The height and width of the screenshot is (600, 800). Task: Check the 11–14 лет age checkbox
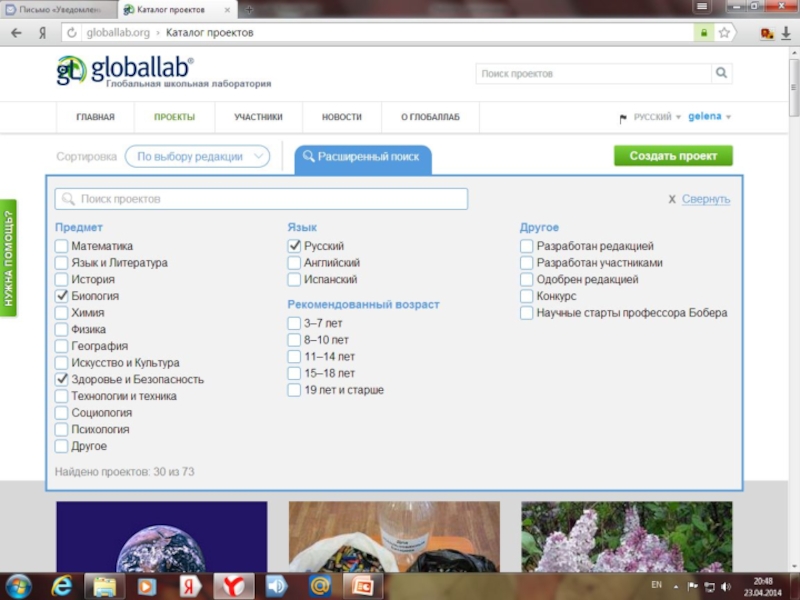point(294,357)
